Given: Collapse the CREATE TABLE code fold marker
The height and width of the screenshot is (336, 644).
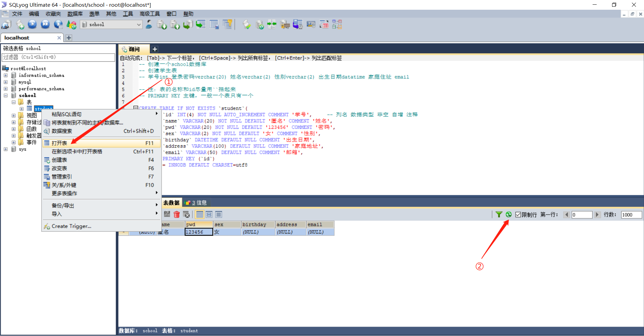Looking at the screenshot, I should pyautogui.click(x=136, y=108).
